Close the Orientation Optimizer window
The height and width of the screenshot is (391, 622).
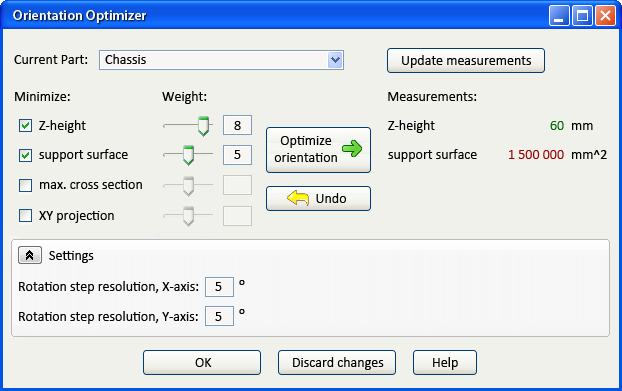tap(605, 16)
